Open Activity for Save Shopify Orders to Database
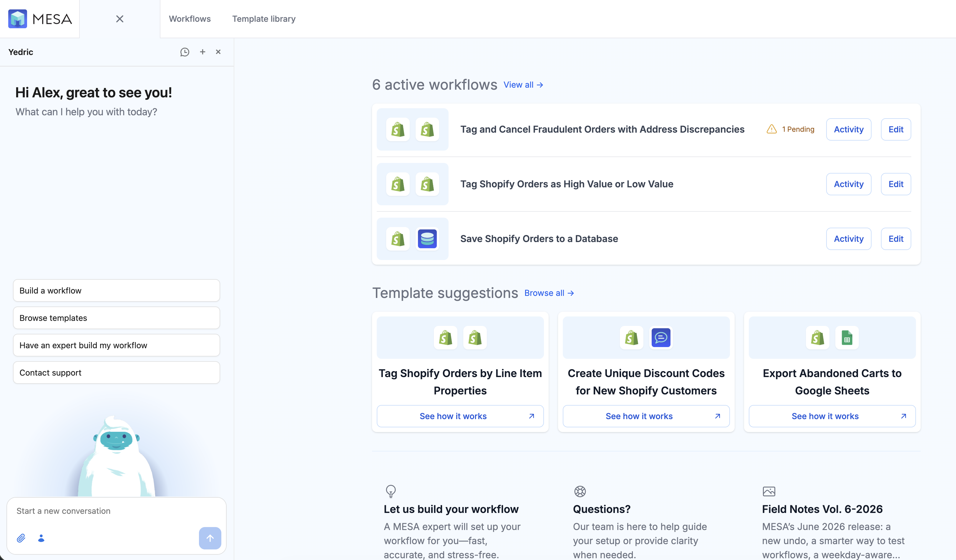Image resolution: width=956 pixels, height=560 pixels. click(x=849, y=239)
